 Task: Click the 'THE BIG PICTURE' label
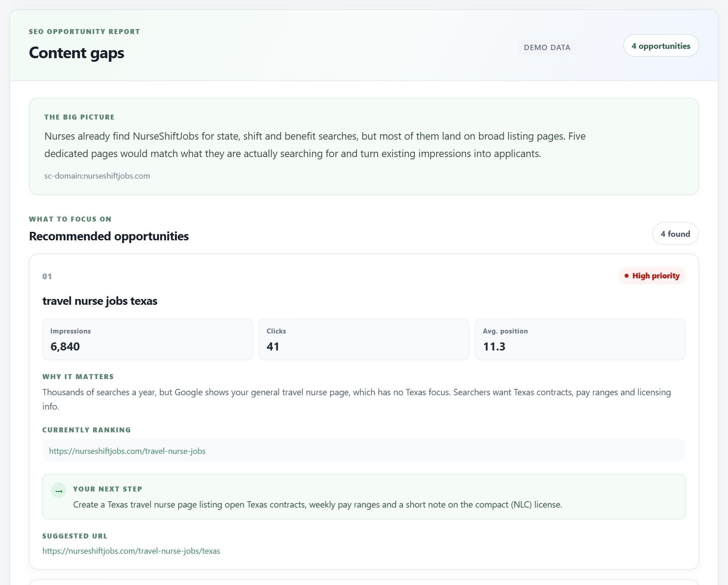coord(80,117)
